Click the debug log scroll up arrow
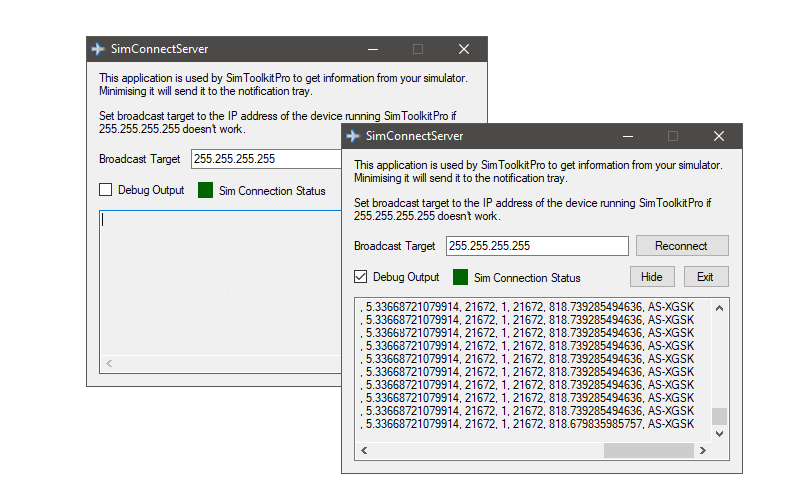The height and width of the screenshot is (500, 800). [x=719, y=308]
